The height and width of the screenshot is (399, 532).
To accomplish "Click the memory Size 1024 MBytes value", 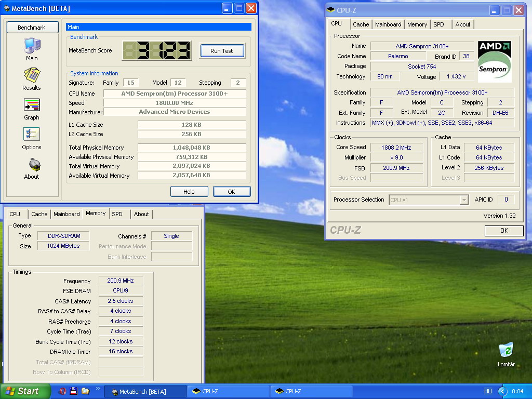I will (x=64, y=246).
